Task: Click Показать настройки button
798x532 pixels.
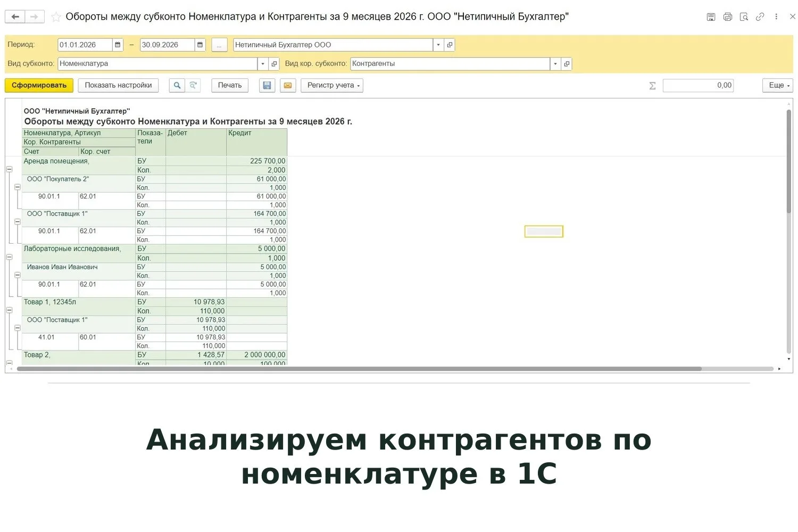Action: point(118,85)
